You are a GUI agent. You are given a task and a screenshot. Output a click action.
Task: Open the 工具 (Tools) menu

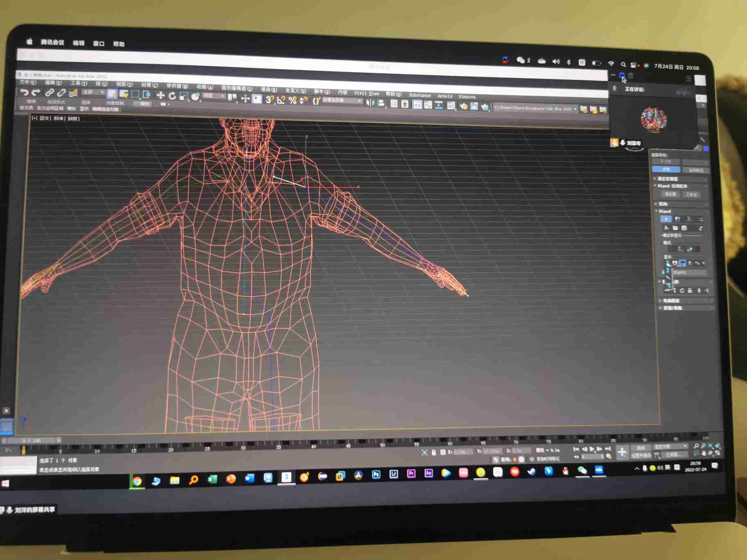pyautogui.click(x=79, y=83)
